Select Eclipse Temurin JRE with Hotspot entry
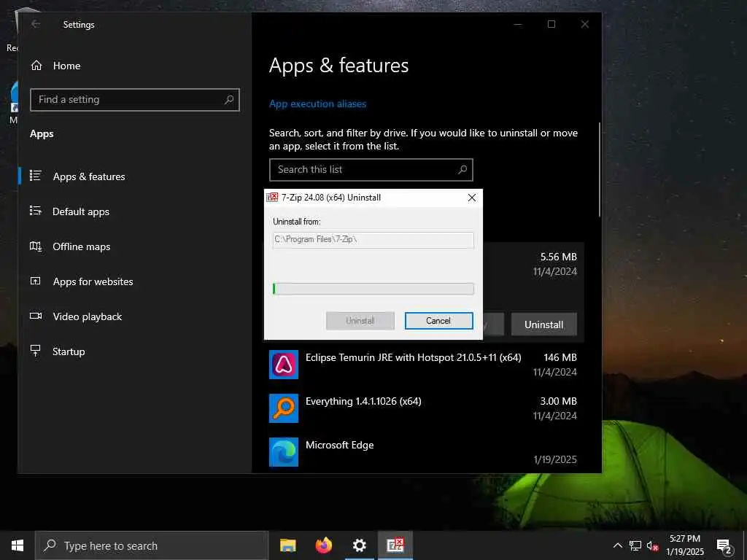 click(x=423, y=365)
